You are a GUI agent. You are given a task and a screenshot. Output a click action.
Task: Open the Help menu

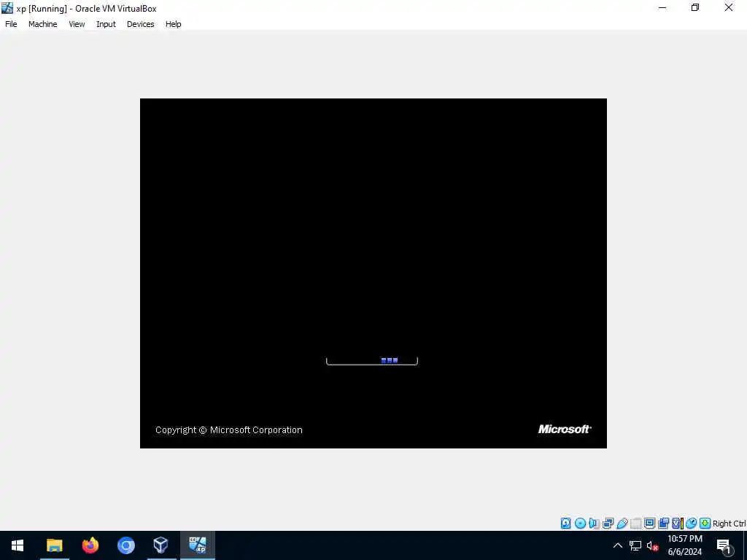click(x=173, y=24)
